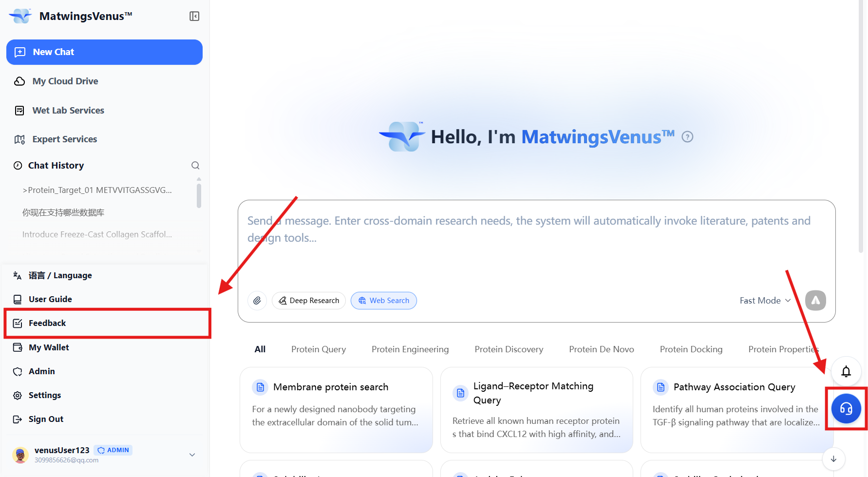Click the help question mark icon
This screenshot has width=868, height=477.
click(687, 137)
